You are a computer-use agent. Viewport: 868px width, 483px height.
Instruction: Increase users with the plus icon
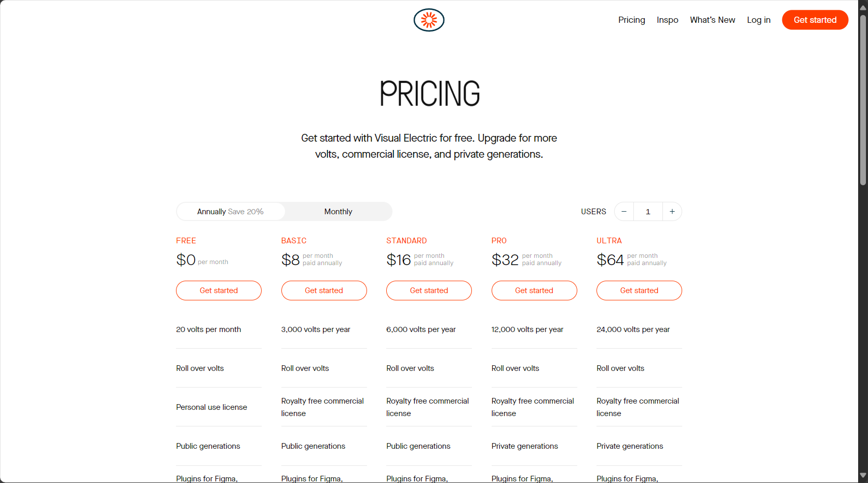tap(672, 212)
